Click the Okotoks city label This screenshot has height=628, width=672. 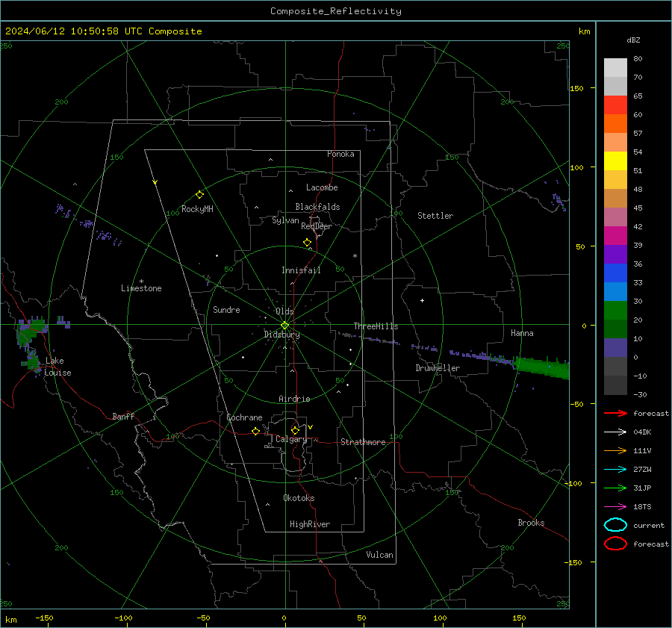pyautogui.click(x=299, y=498)
